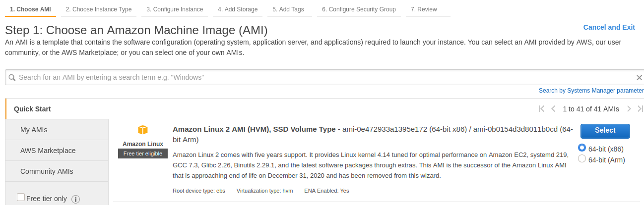Click Virtualization type: hvm text
The width and height of the screenshot is (644, 205).
point(264,191)
